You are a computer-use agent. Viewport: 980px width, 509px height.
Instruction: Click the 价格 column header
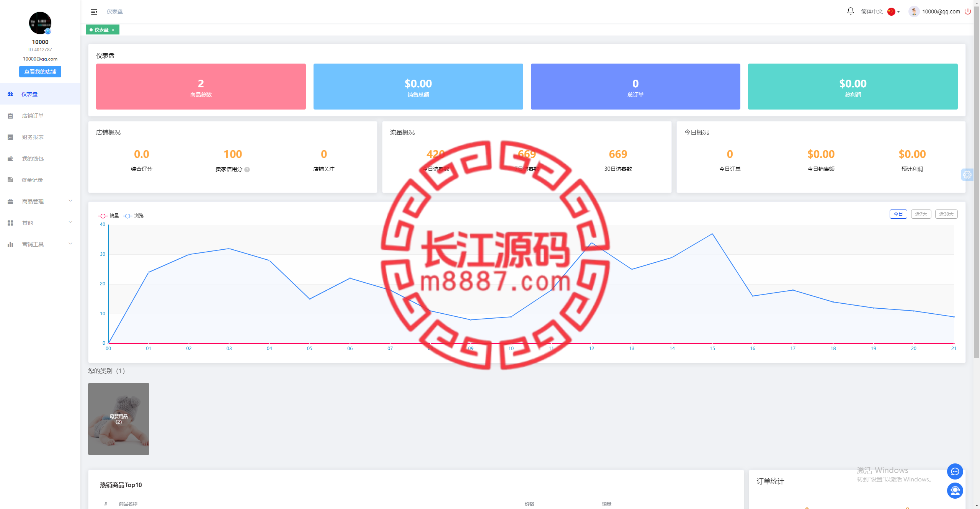(x=529, y=504)
